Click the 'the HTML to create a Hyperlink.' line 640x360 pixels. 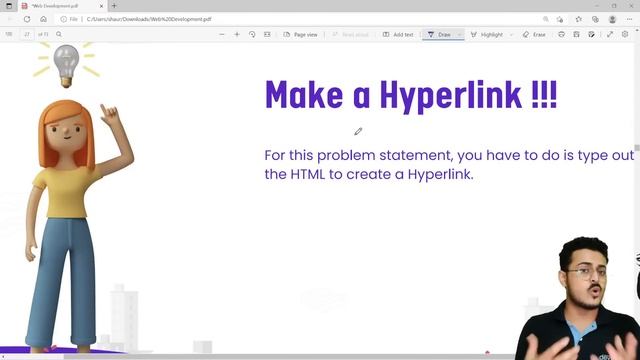(369, 174)
